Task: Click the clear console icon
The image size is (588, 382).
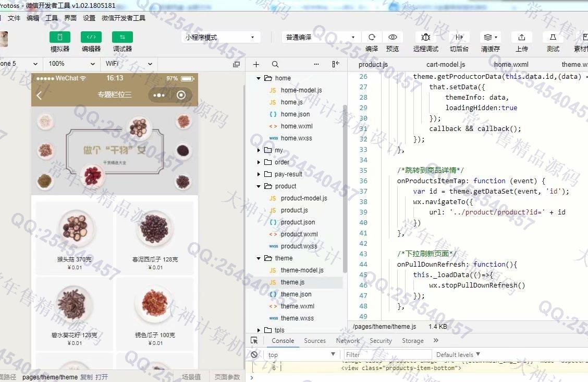Action: (x=254, y=355)
